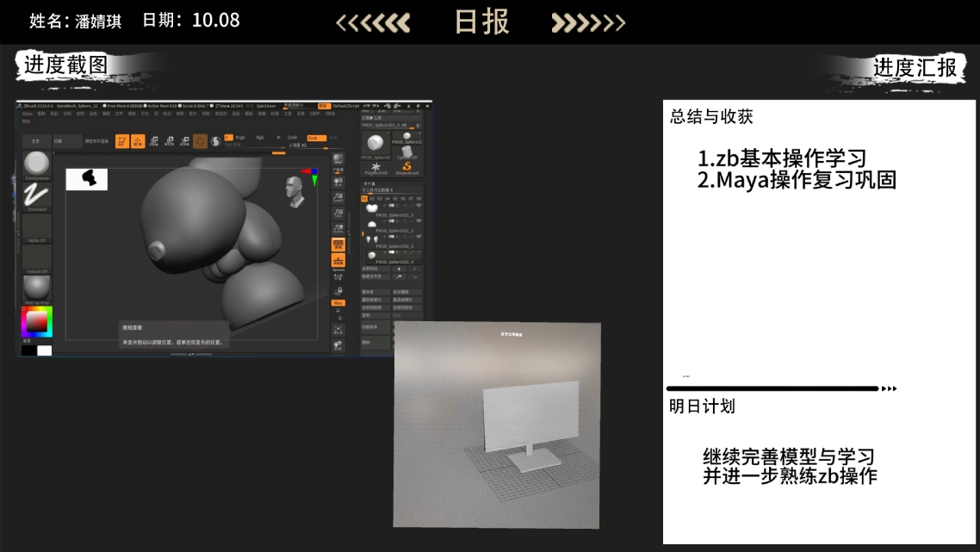Click the head-shaped view orientation gizmo
The height and width of the screenshot is (552, 980).
point(295,191)
